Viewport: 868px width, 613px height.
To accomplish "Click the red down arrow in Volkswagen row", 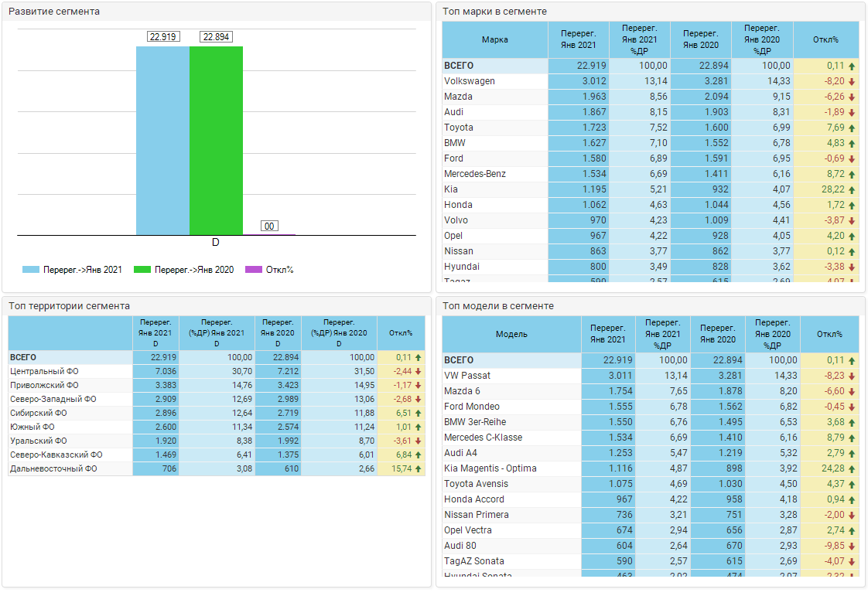I will [852, 81].
